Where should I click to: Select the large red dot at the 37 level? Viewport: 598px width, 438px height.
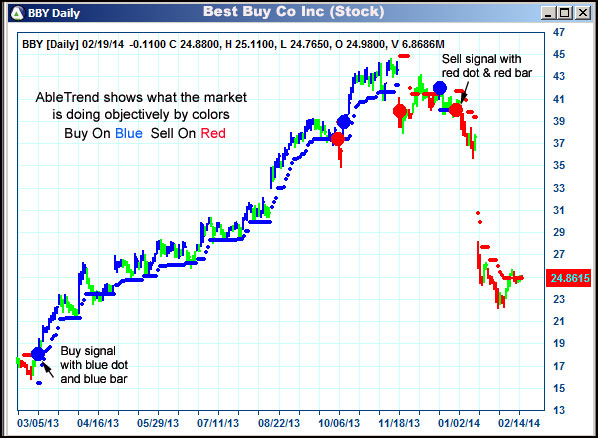pos(338,139)
